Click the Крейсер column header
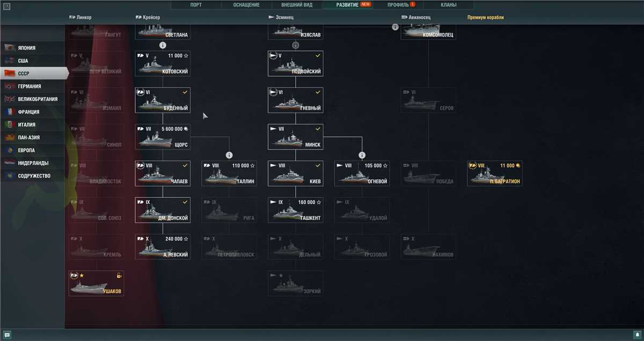Image resolution: width=644 pixels, height=341 pixels. point(148,17)
